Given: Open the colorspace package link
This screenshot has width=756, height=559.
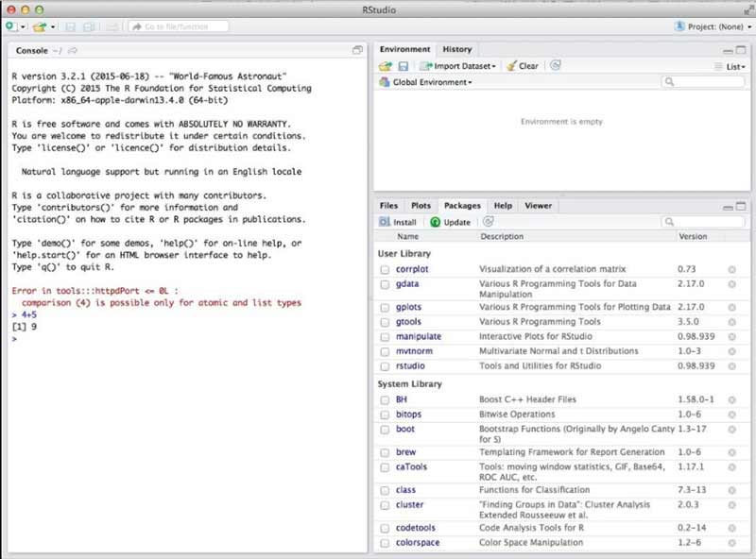Looking at the screenshot, I should click(x=418, y=543).
